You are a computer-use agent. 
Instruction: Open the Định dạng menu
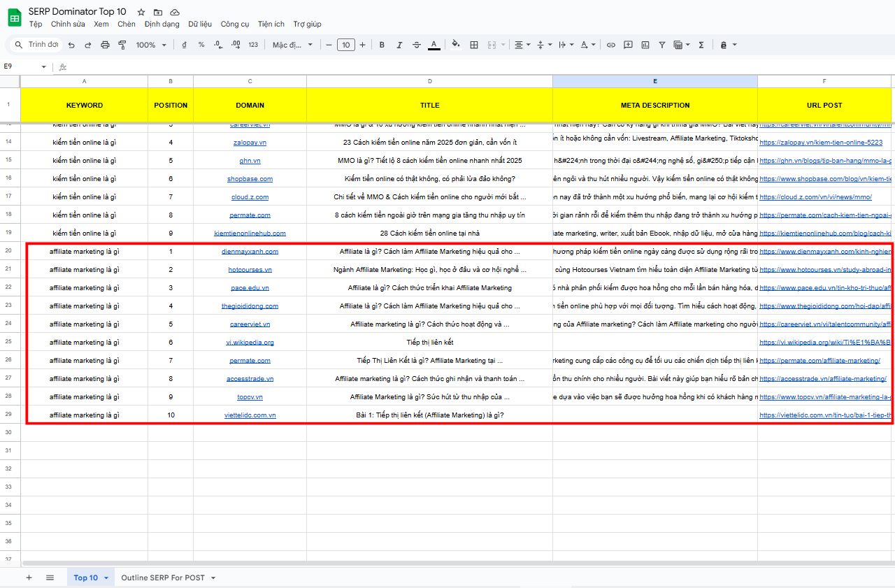point(162,24)
